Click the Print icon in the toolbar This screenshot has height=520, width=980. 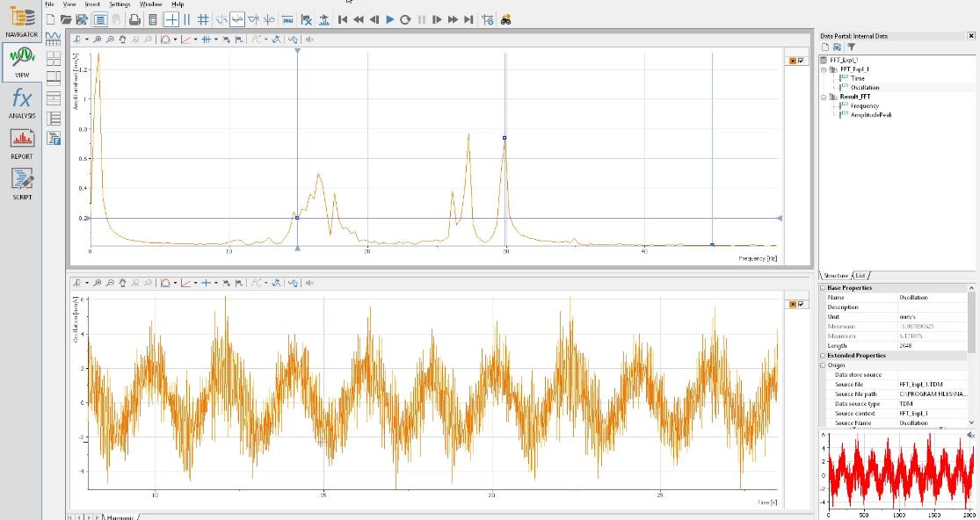coord(134,20)
